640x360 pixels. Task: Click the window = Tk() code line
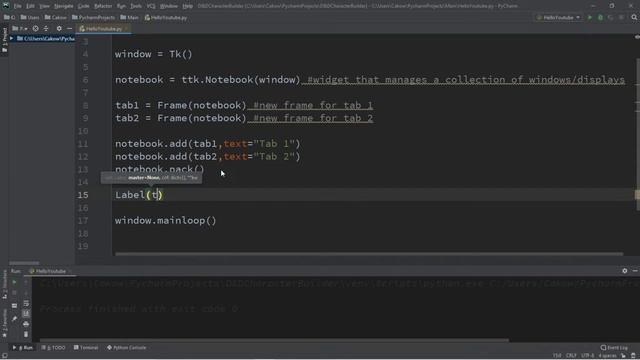[x=153, y=54]
